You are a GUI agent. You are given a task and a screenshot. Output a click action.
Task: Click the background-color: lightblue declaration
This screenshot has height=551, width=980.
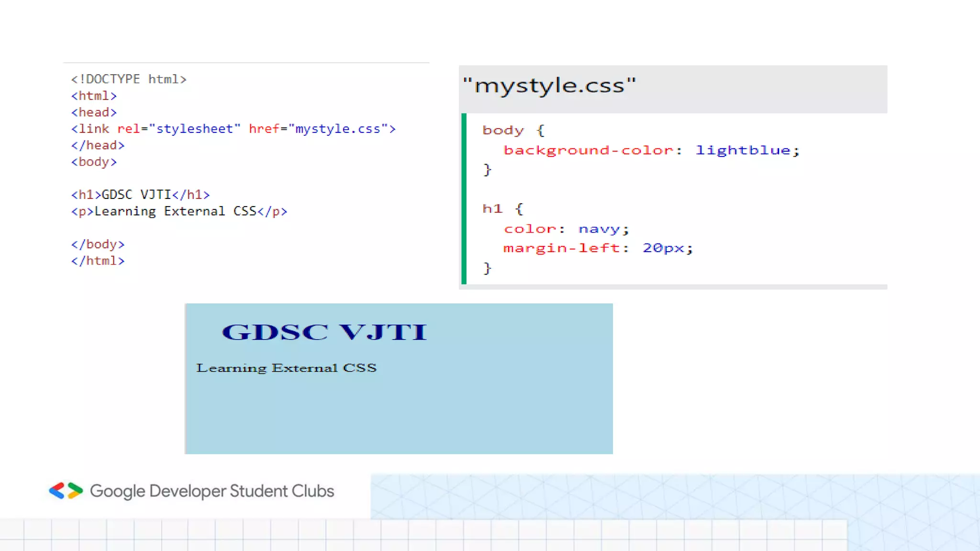(x=651, y=150)
